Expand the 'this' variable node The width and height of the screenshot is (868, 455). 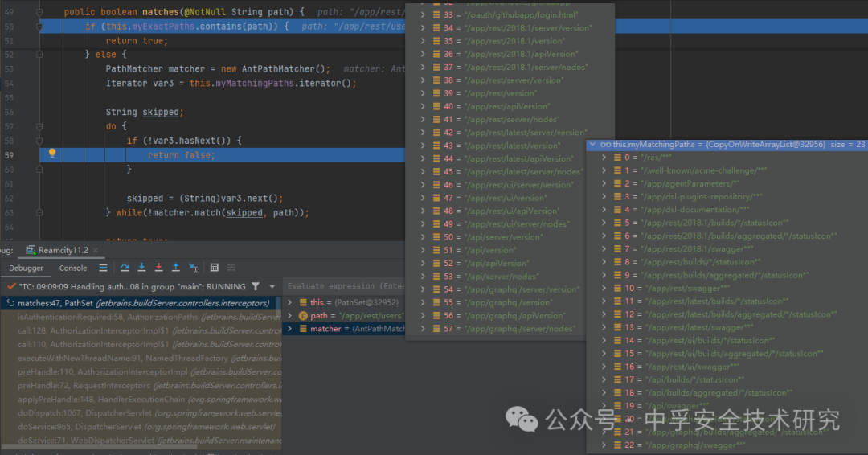[290, 303]
